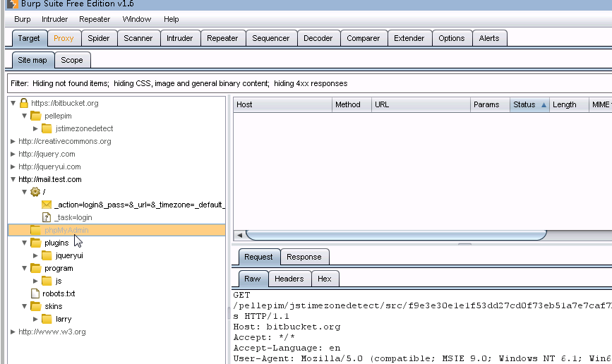Sort table by the URL column header

[x=421, y=104]
